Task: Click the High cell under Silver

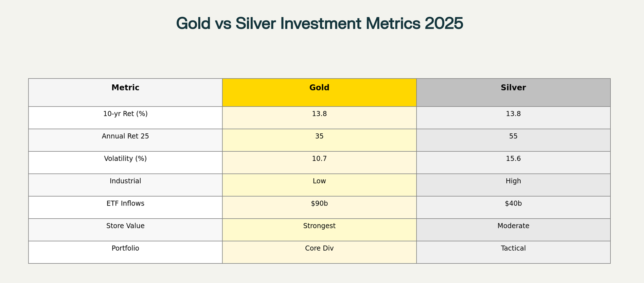Action: (x=513, y=181)
